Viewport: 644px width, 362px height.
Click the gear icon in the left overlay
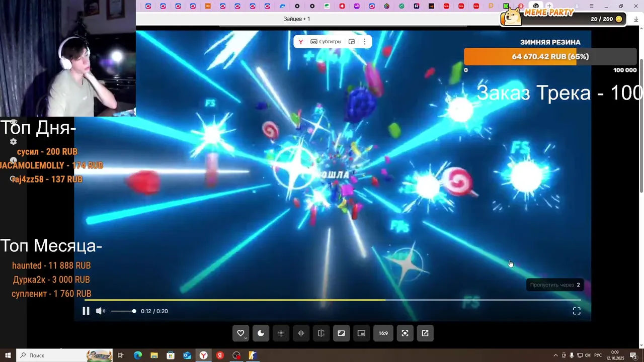pos(14,142)
